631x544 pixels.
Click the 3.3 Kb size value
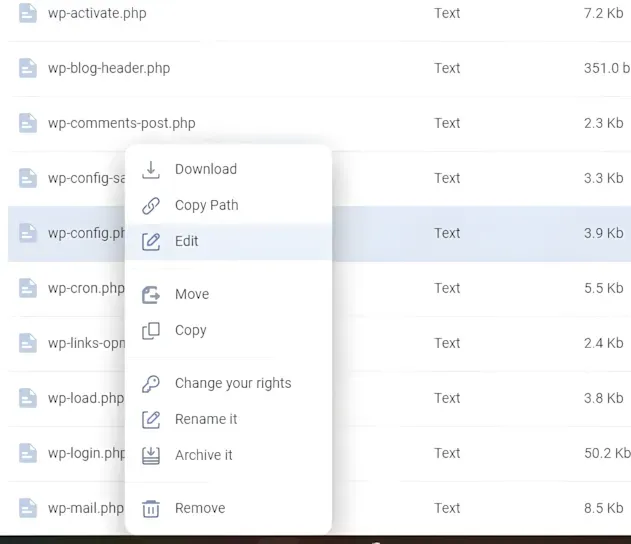[x=603, y=178]
